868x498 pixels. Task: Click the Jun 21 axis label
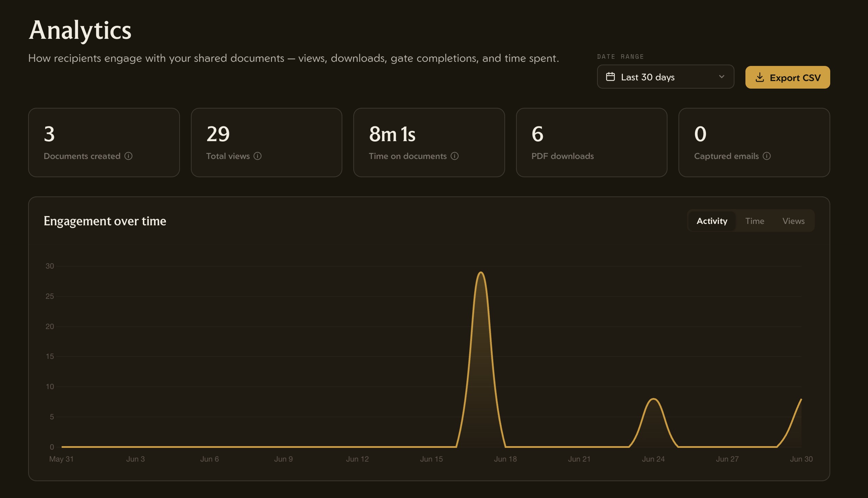579,459
